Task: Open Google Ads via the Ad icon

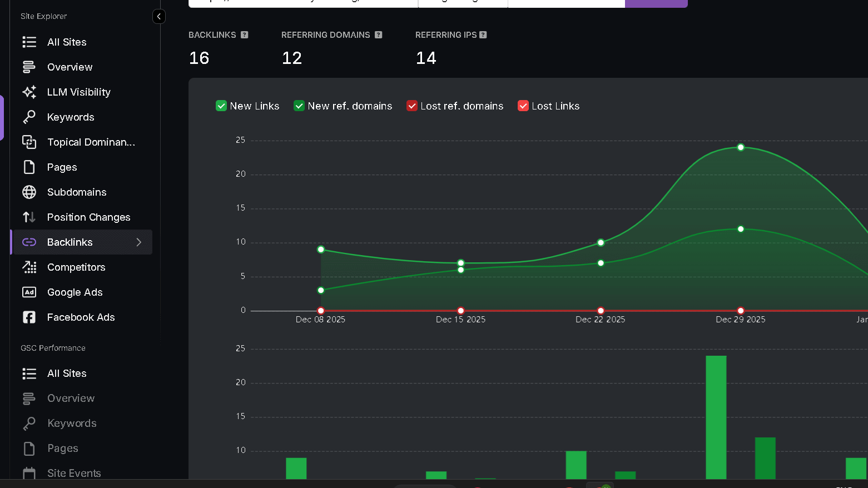Action: (29, 292)
